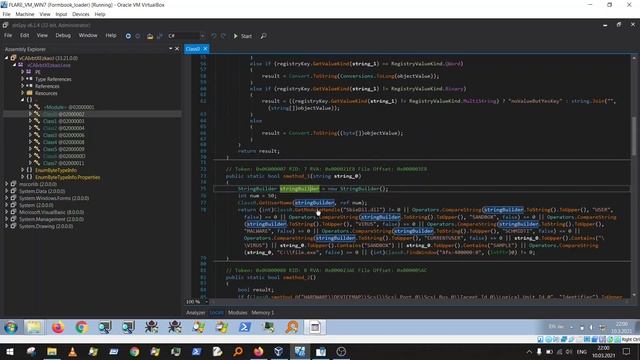Click the navigate forward circle icon
640x360 pixels.
pos(138,36)
